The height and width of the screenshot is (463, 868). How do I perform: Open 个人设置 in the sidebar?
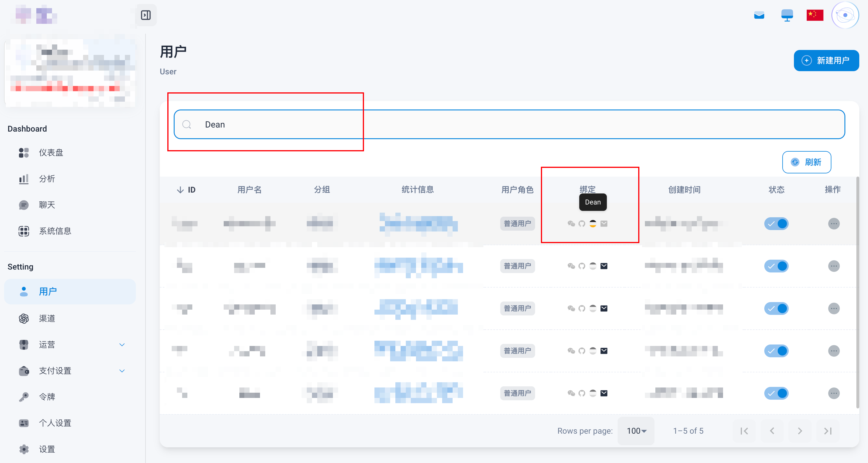pos(70,423)
